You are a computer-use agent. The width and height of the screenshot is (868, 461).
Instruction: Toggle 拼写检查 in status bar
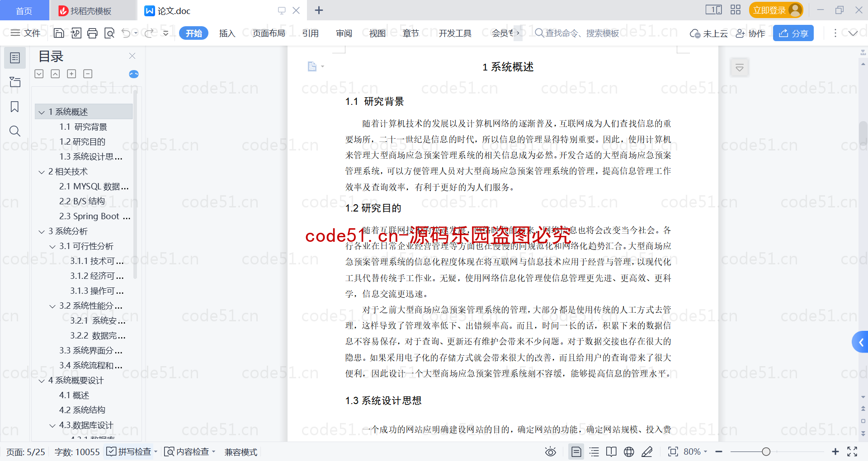[129, 452]
